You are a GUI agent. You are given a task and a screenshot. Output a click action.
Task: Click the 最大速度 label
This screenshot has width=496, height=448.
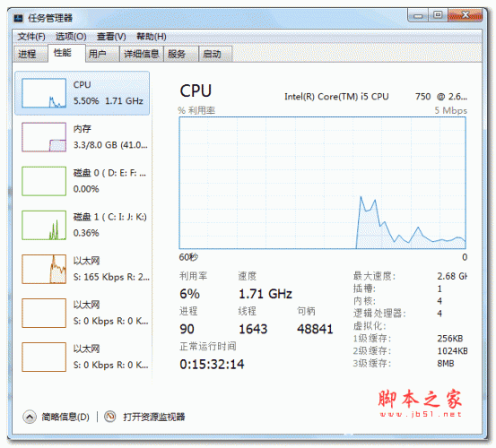(374, 277)
